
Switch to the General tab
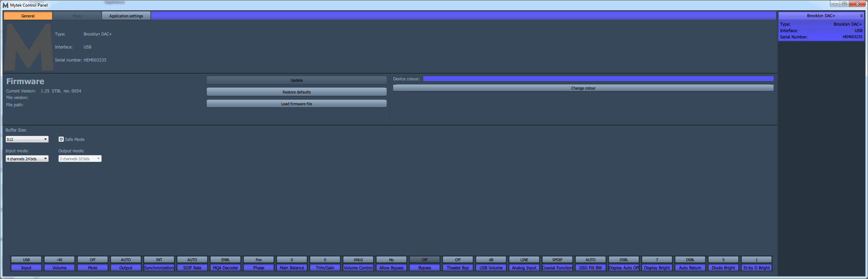pos(28,16)
